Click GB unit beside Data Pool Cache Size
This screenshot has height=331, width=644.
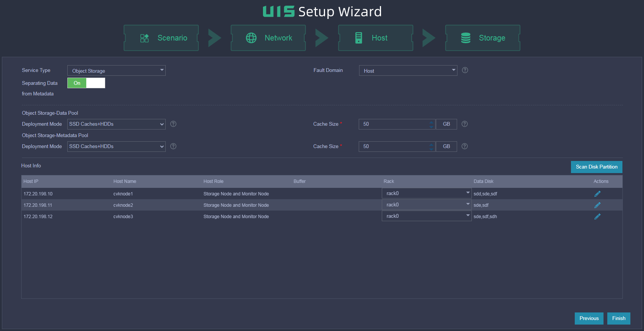point(446,124)
